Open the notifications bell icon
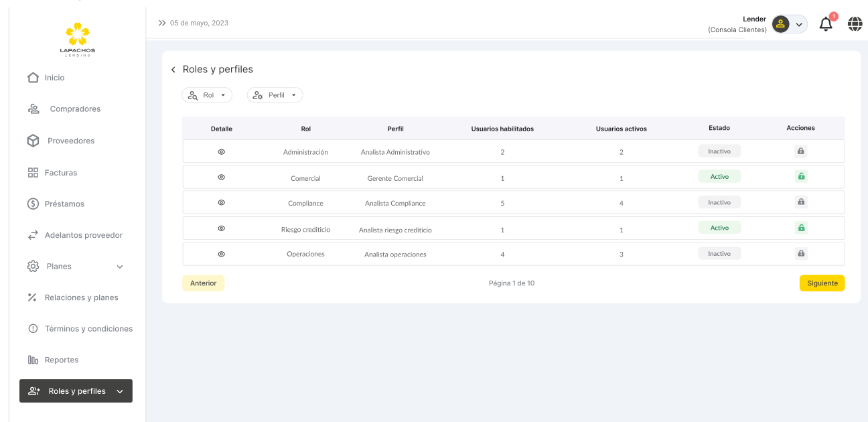Viewport: 868px width, 422px height. 826,24
